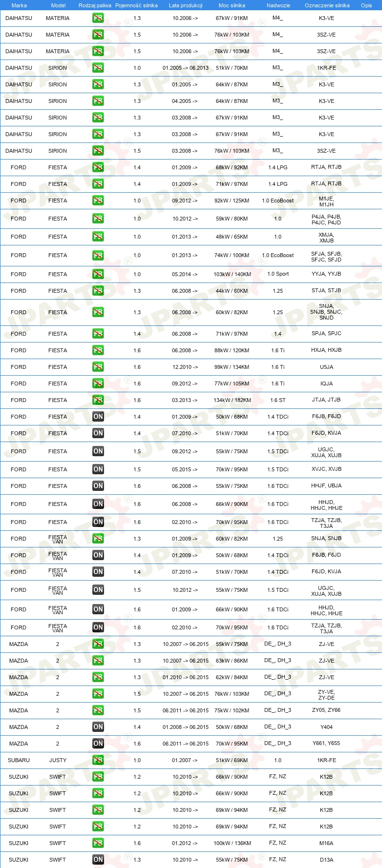
Task: Click the ON diesel icon in the Mazda 2 Y661, Y655 row
Action: 98,744
